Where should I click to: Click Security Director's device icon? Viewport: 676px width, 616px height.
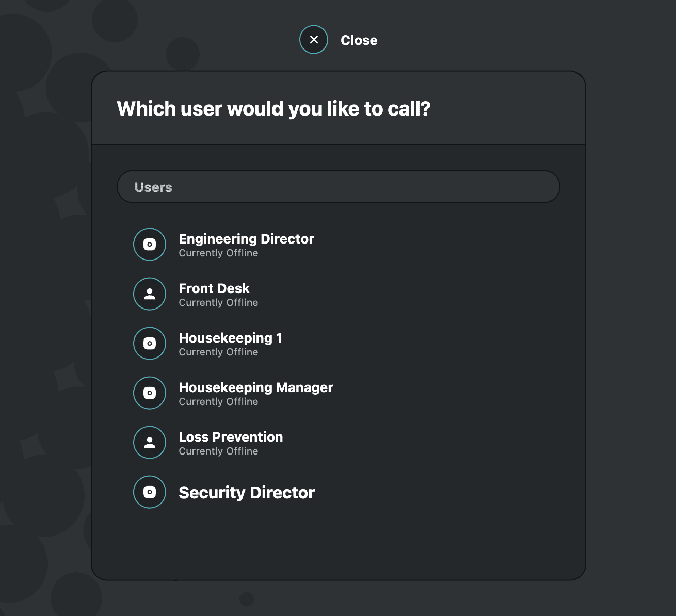[150, 492]
